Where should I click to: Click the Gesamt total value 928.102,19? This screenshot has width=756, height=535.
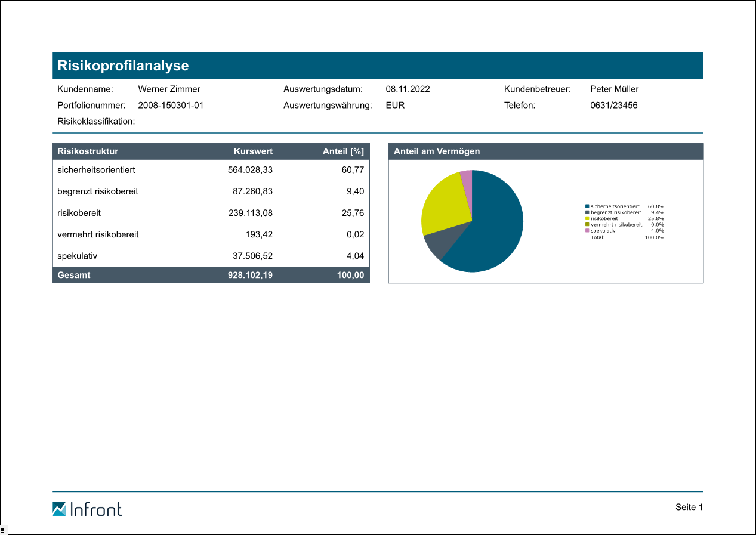pyautogui.click(x=250, y=276)
